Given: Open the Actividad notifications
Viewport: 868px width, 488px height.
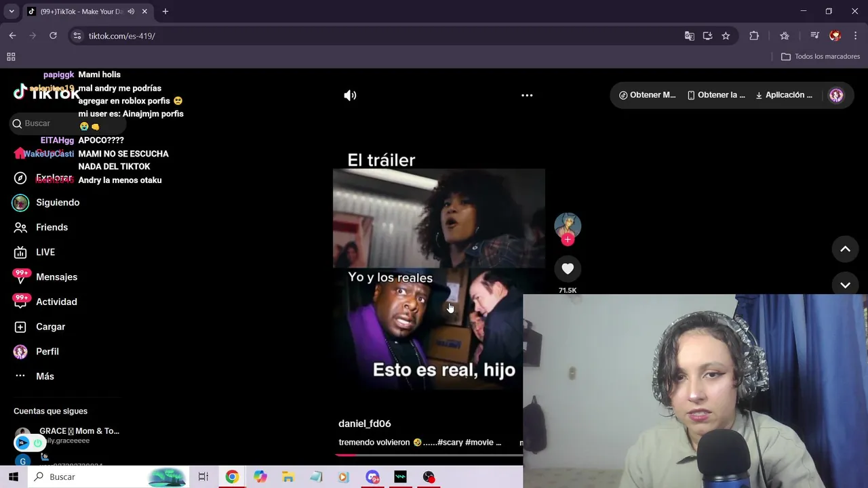Looking at the screenshot, I should (x=45, y=302).
